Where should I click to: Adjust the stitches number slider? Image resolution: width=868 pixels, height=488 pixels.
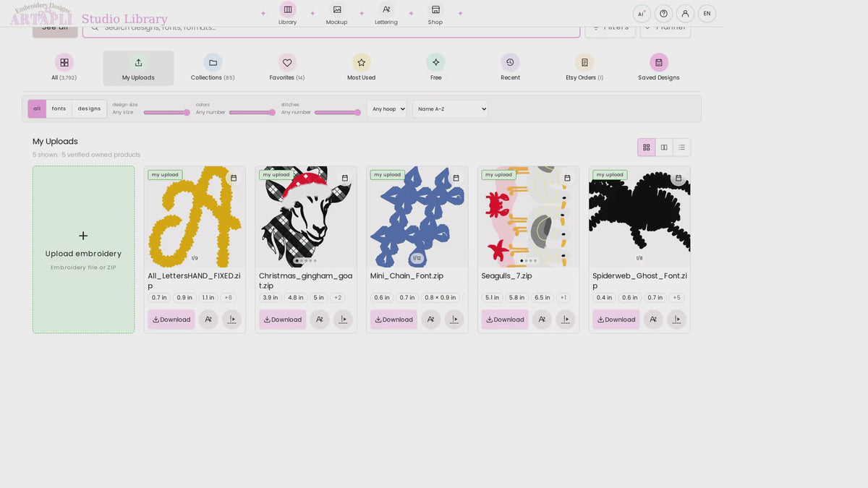[338, 112]
